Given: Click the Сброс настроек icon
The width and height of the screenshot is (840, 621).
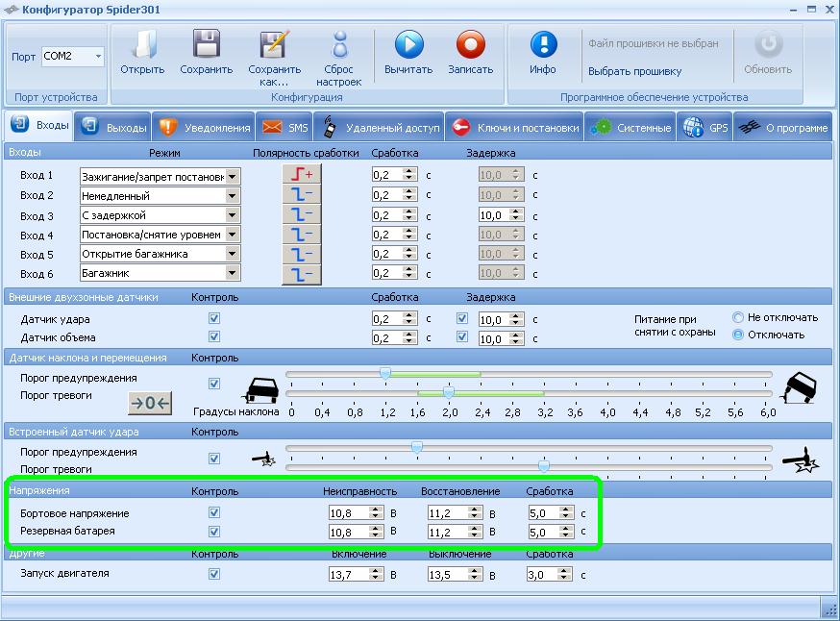Looking at the screenshot, I should pyautogui.click(x=338, y=45).
